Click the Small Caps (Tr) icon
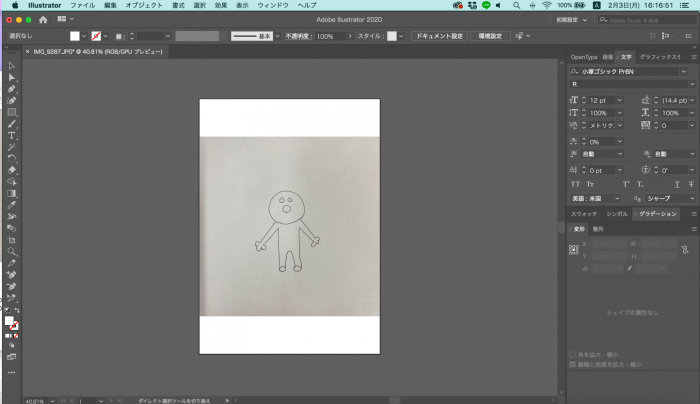The height and width of the screenshot is (404, 700). tap(590, 184)
